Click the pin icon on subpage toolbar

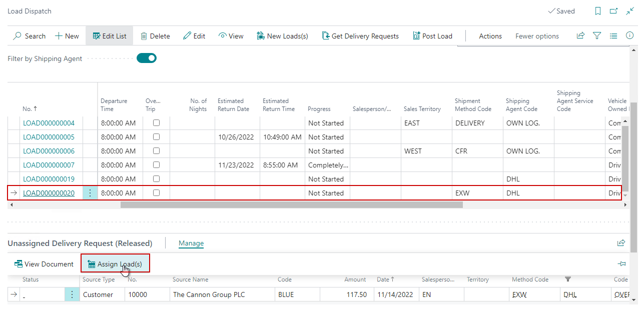click(x=621, y=264)
